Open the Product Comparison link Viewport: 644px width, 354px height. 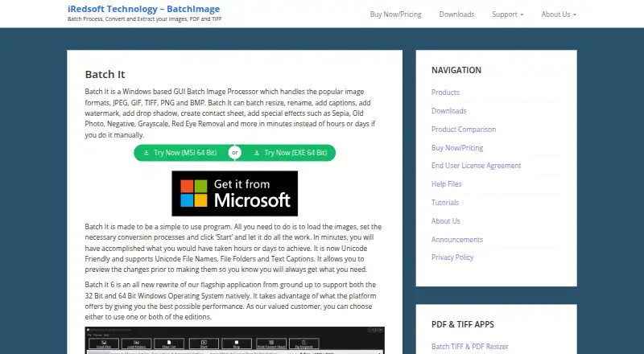pos(464,130)
